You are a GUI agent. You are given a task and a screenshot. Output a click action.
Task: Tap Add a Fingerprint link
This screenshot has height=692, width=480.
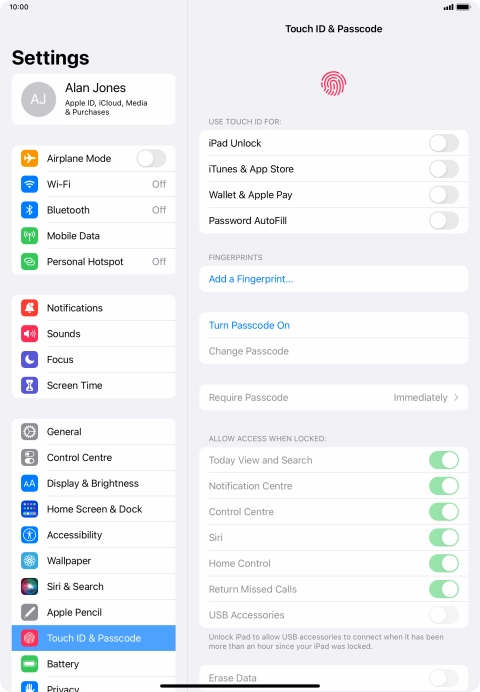(x=251, y=279)
